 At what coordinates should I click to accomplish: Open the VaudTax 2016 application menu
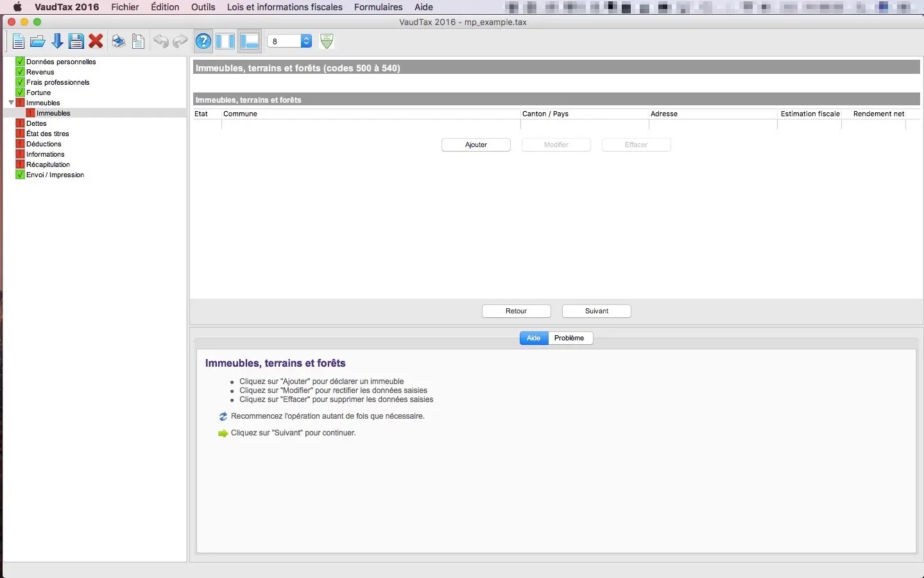(x=67, y=7)
